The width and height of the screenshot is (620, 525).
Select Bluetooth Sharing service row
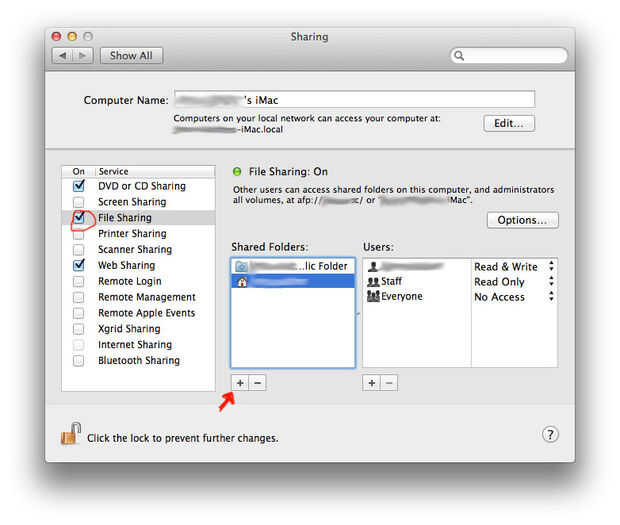(x=138, y=360)
